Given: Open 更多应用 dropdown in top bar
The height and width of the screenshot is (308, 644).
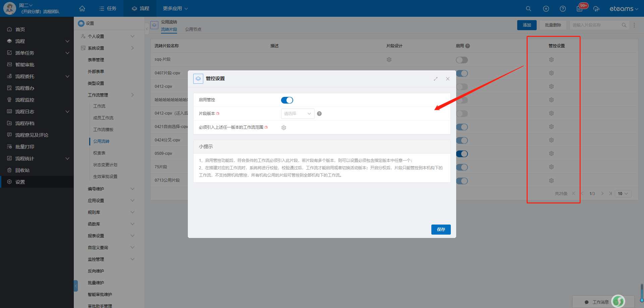Looking at the screenshot, I should tap(175, 8).
